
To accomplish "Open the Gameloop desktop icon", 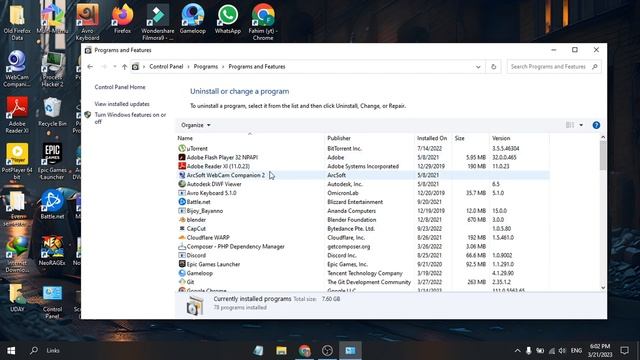I will (193, 20).
